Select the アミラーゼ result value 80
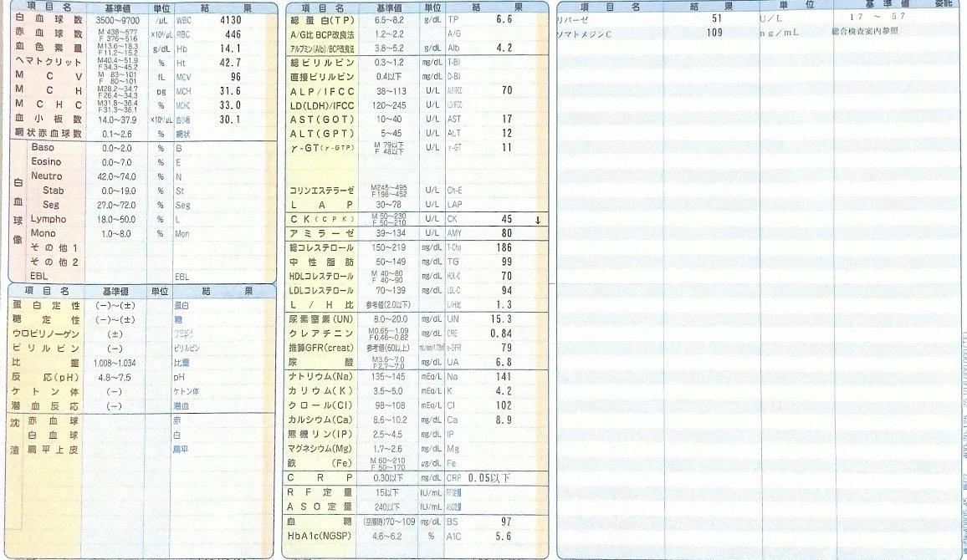 point(506,233)
